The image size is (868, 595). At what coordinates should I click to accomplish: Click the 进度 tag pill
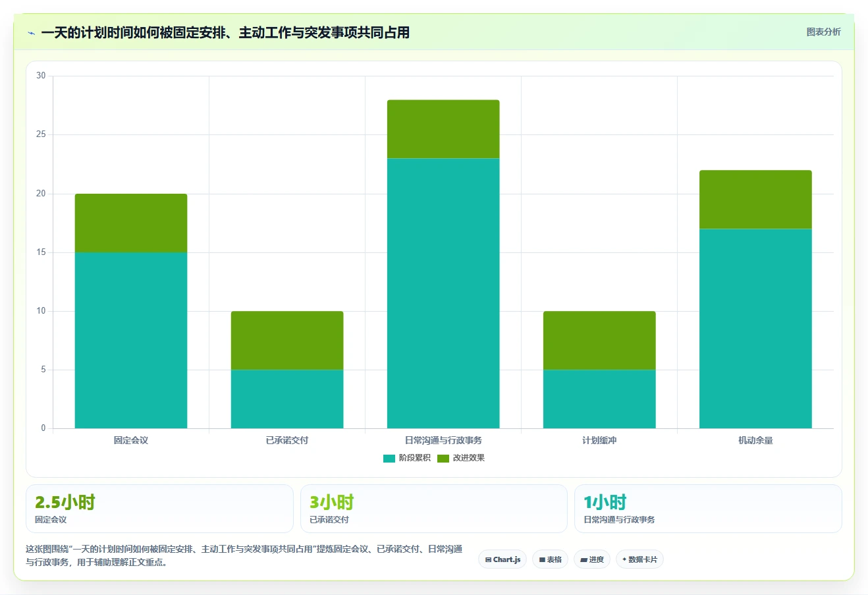(x=592, y=559)
